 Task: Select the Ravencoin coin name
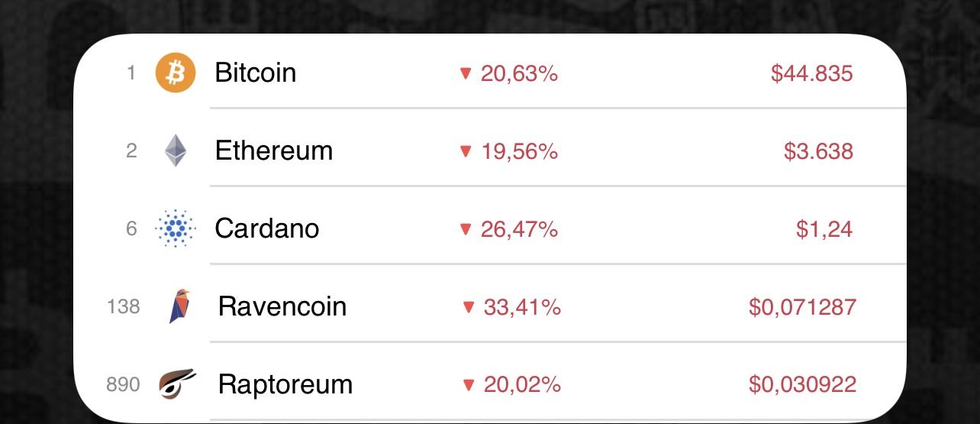282,307
